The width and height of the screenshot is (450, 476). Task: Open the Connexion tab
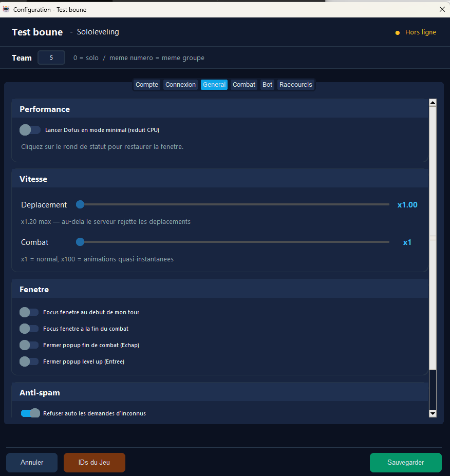(180, 84)
